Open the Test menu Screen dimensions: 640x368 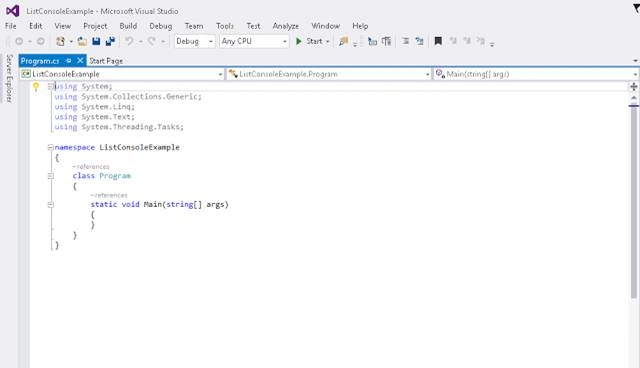pos(253,26)
